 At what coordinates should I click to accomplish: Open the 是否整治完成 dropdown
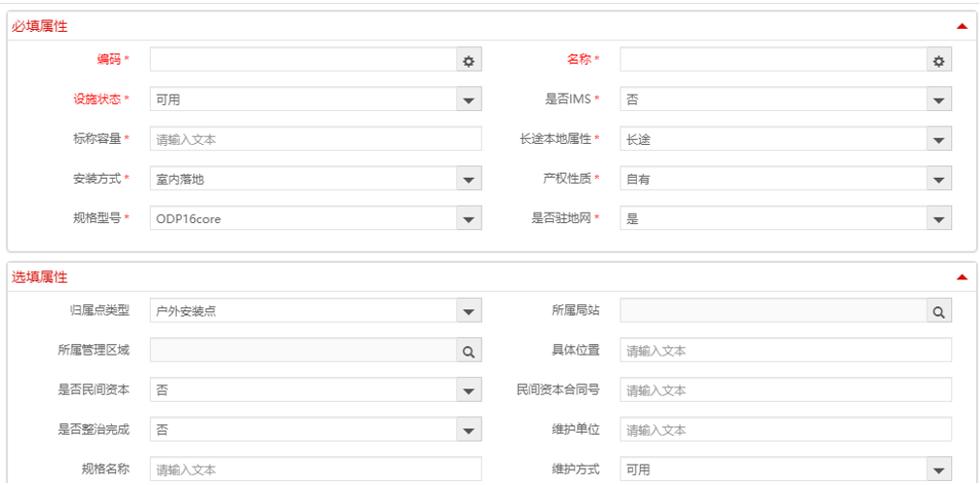point(469,430)
